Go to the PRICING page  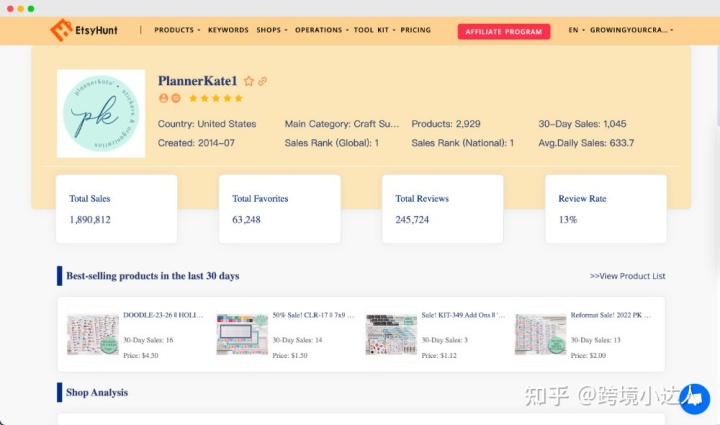[x=416, y=30]
